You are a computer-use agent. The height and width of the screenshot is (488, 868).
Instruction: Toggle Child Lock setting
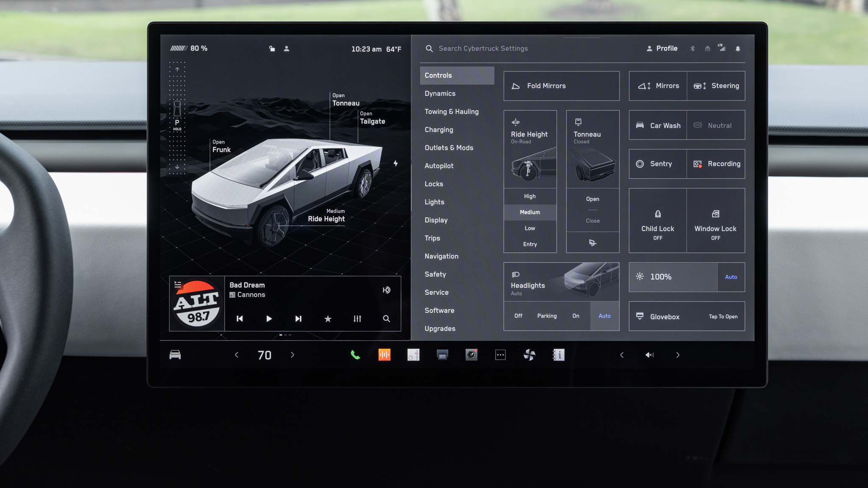(657, 221)
